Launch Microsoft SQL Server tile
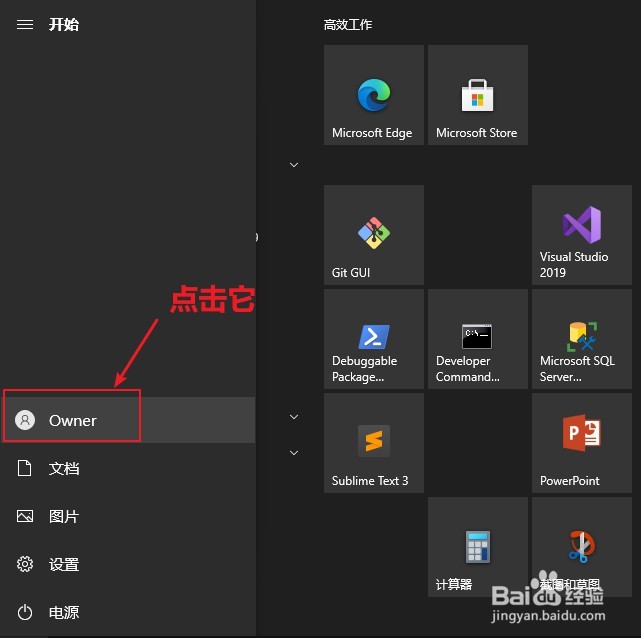This screenshot has height=638, width=641. click(582, 339)
